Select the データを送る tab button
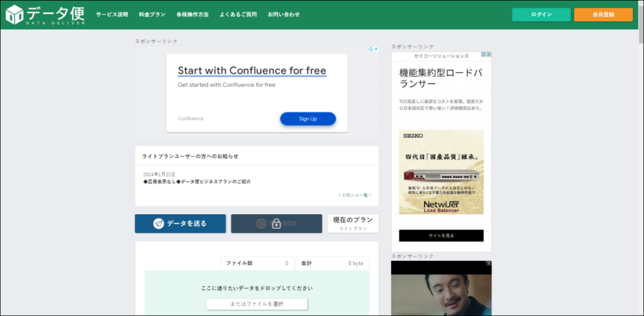The height and width of the screenshot is (316, 644). click(x=180, y=224)
